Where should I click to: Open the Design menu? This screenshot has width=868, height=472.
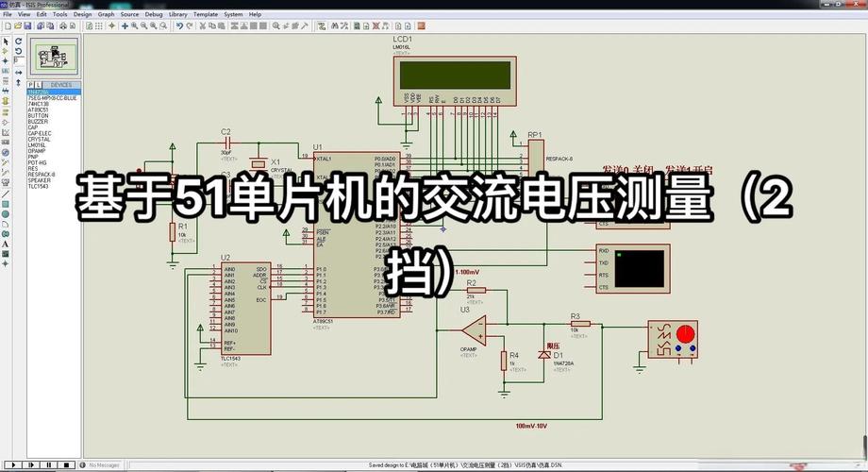point(82,14)
